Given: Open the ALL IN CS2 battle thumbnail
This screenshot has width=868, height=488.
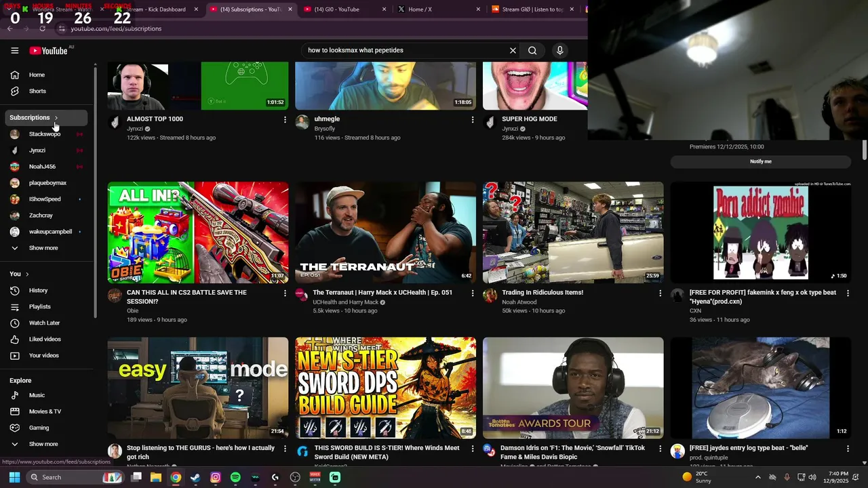Looking at the screenshot, I should tap(198, 232).
